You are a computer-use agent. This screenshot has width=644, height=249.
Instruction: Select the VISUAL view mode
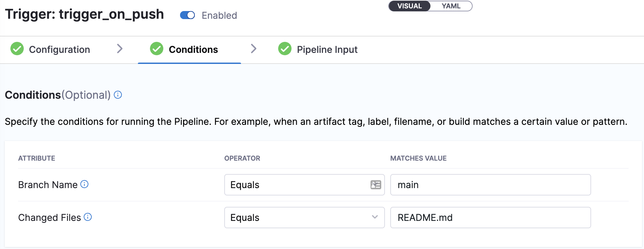pos(409,6)
